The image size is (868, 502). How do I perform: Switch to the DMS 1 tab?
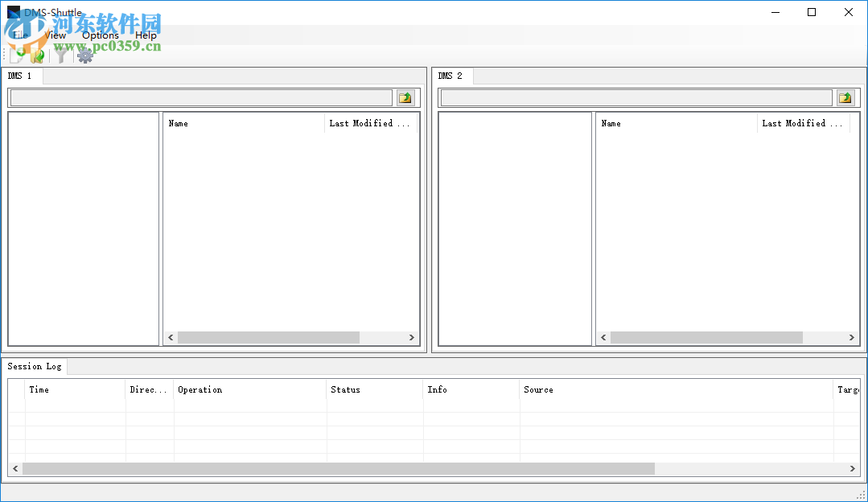tap(22, 76)
